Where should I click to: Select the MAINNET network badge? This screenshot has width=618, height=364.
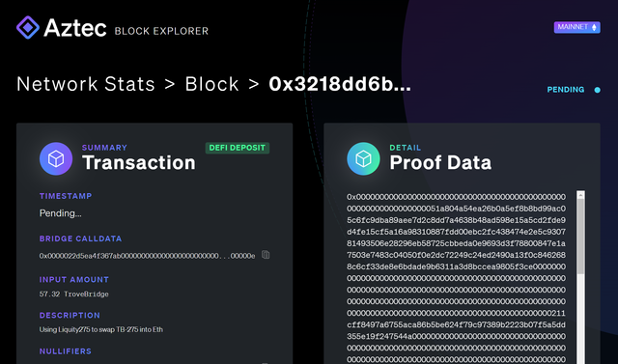point(577,27)
